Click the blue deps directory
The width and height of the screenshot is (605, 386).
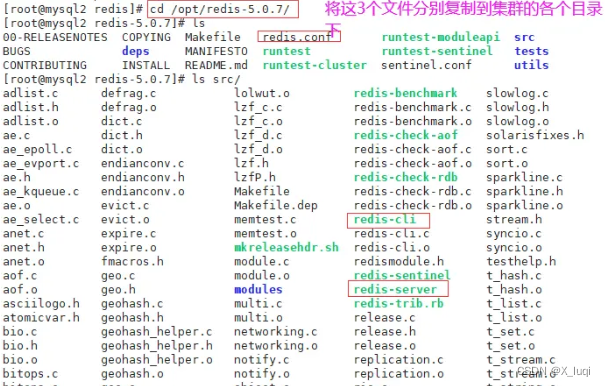[x=135, y=51]
